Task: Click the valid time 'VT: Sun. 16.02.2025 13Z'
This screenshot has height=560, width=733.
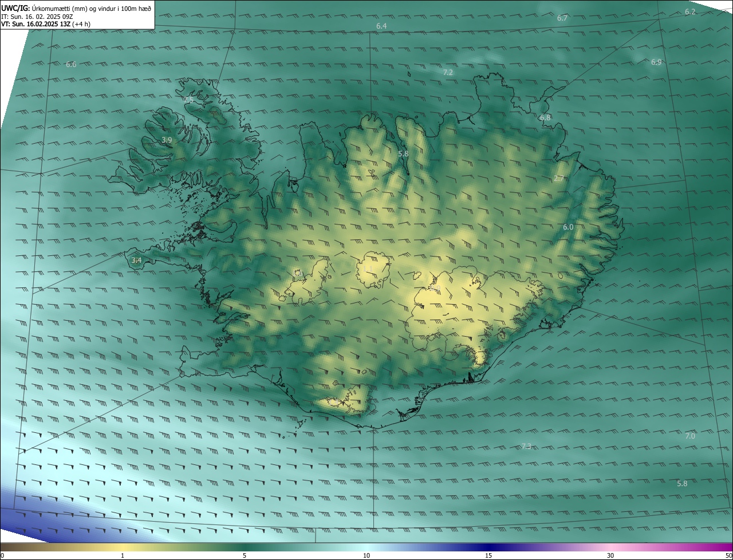Action: (36, 24)
